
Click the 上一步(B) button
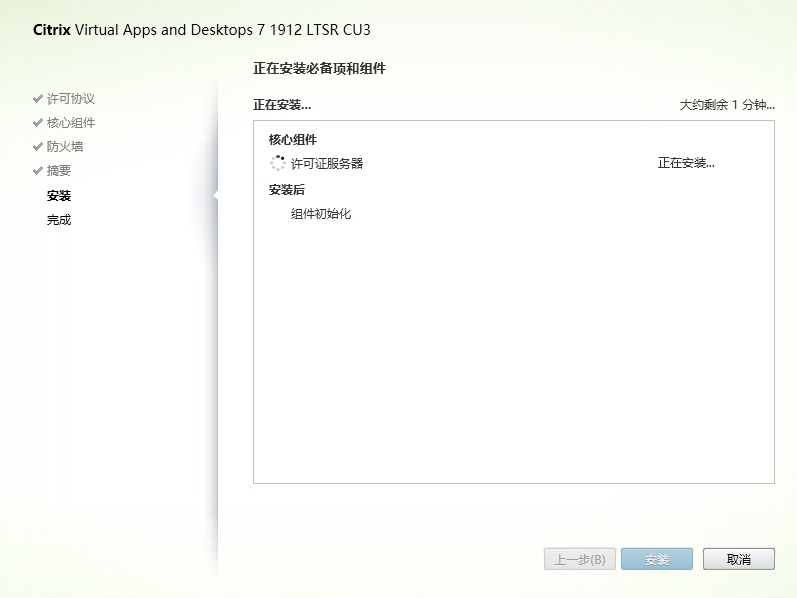click(x=580, y=560)
